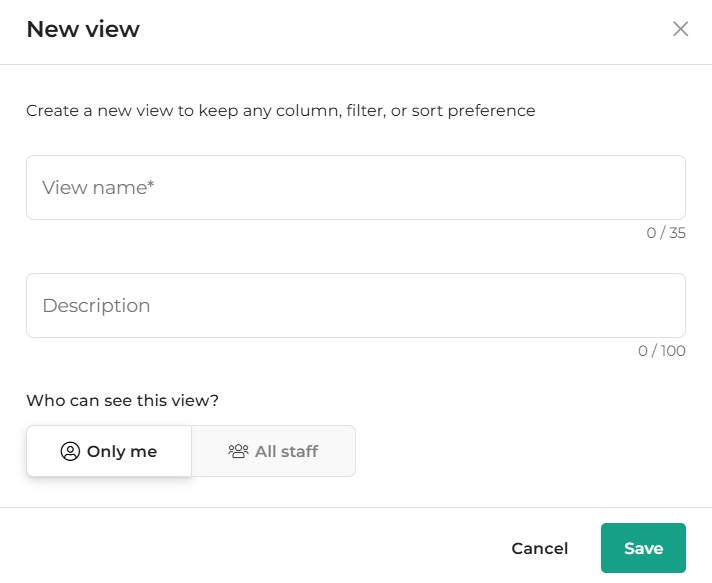Click the 'Only me' label text

point(122,451)
